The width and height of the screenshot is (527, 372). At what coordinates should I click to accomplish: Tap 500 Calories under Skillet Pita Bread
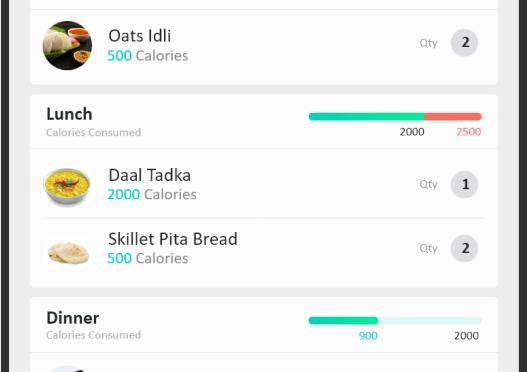tap(148, 258)
